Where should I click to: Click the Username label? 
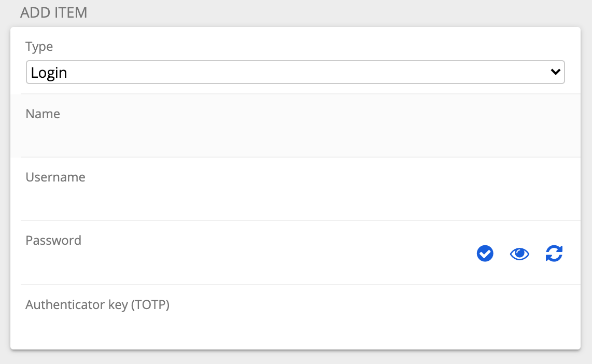point(55,177)
